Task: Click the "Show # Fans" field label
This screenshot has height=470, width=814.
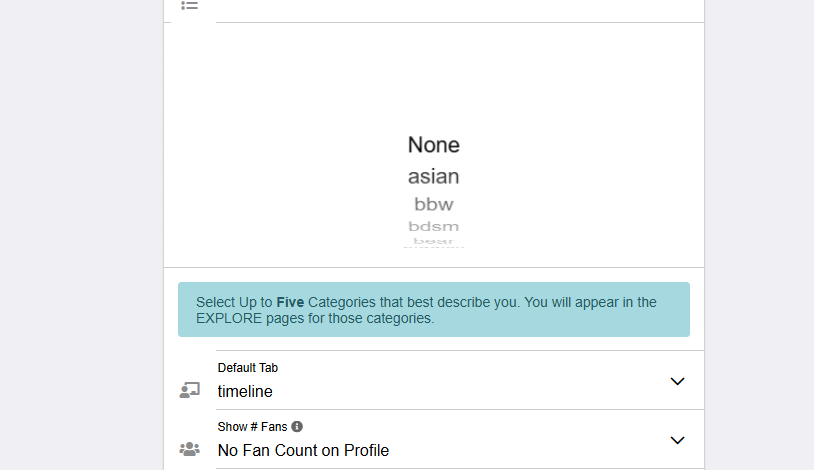Action: pyautogui.click(x=252, y=427)
